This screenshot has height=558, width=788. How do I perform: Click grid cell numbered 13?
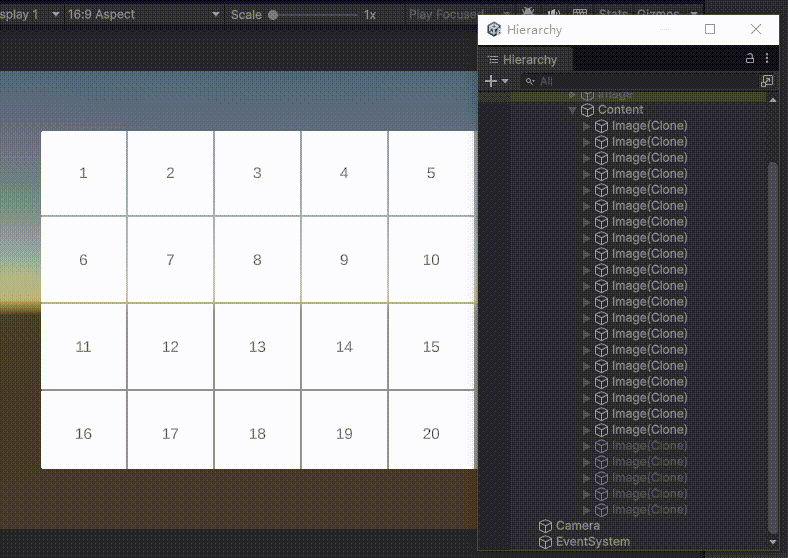point(257,347)
